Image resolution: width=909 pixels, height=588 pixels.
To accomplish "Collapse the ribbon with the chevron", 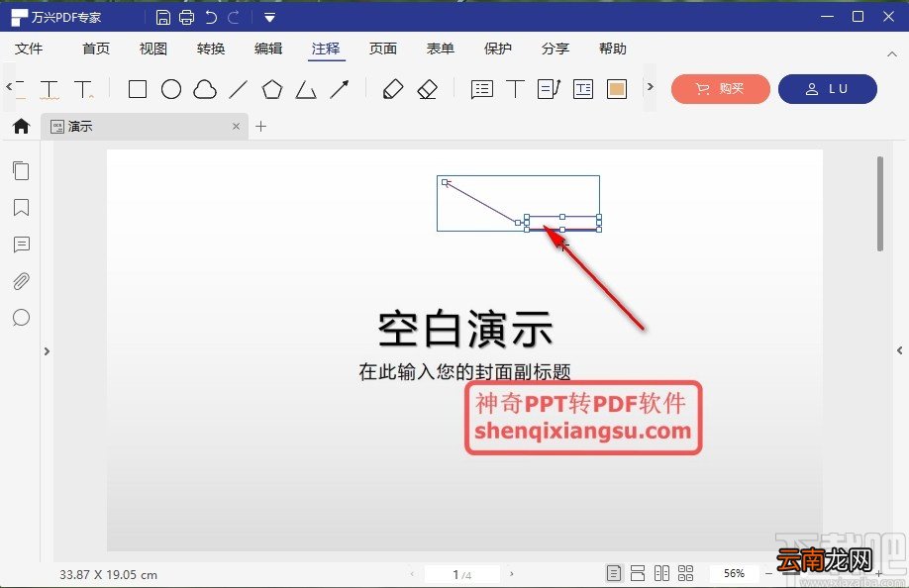I will 891,53.
